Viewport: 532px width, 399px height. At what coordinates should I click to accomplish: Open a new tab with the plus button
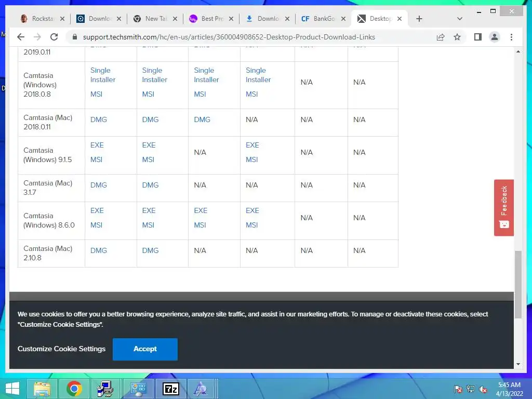click(x=419, y=19)
